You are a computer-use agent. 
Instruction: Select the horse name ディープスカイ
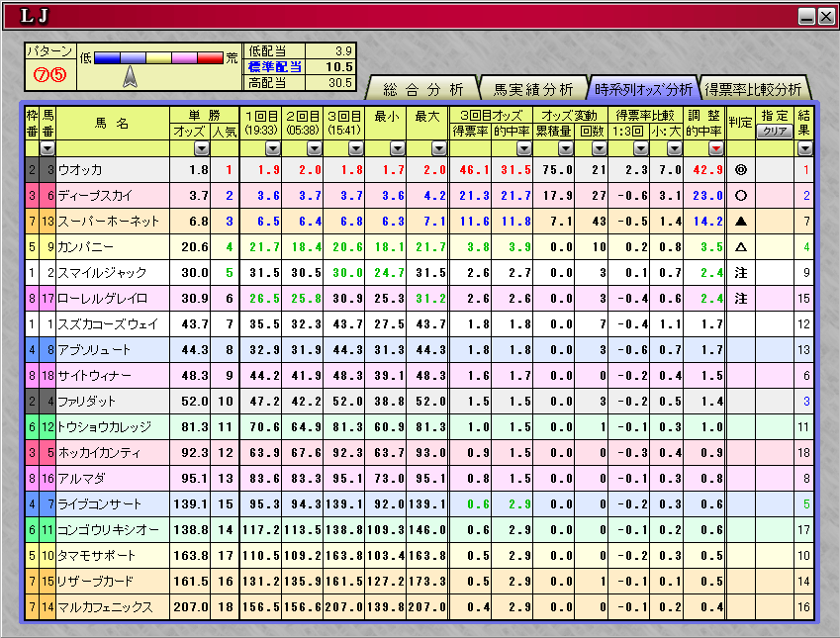pyautogui.click(x=95, y=196)
